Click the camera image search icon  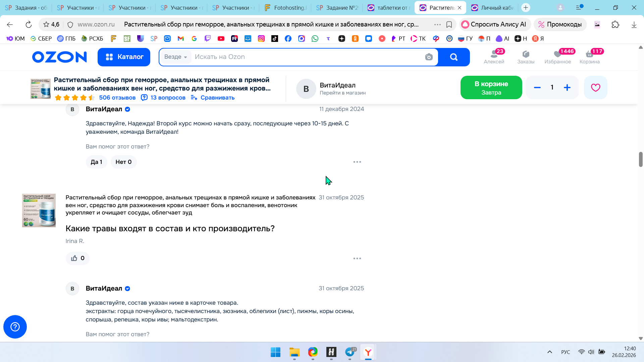429,57
